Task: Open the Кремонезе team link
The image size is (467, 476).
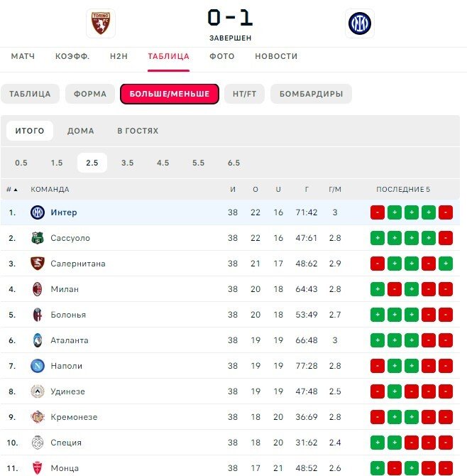Action: click(74, 417)
